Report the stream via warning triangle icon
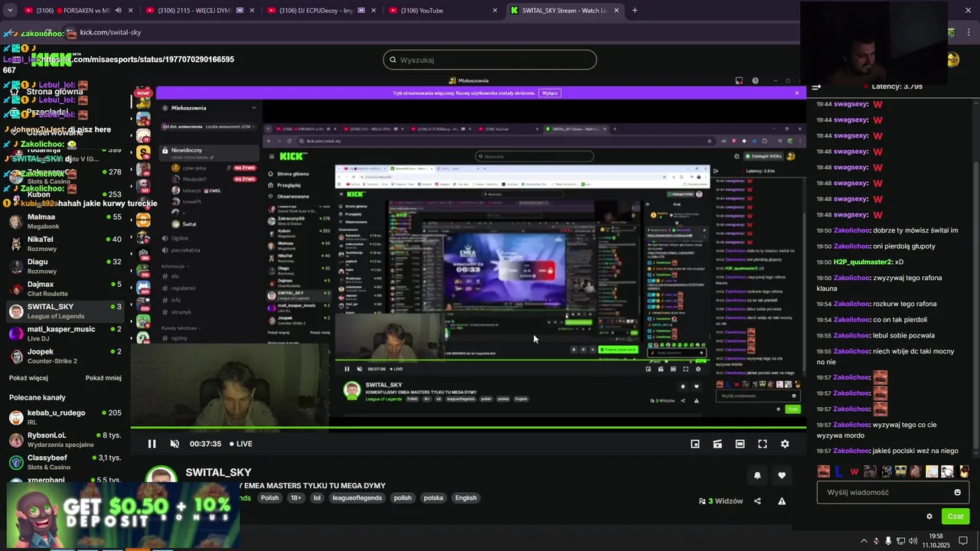This screenshot has width=980, height=551. click(782, 501)
